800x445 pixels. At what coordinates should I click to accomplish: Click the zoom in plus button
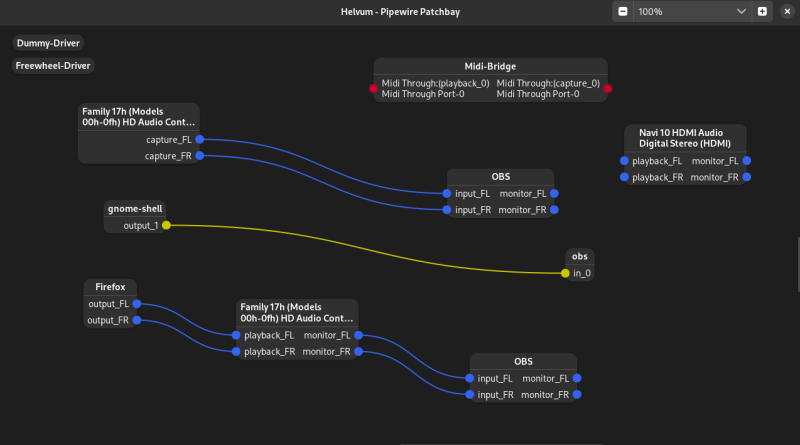point(762,11)
